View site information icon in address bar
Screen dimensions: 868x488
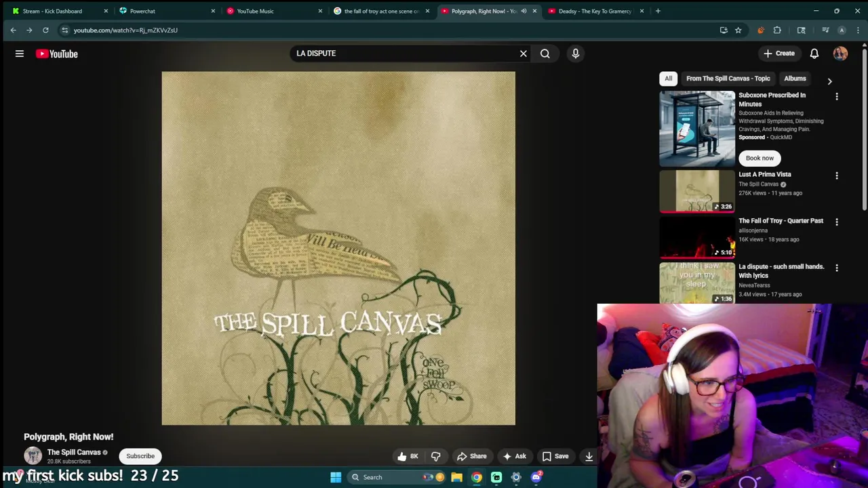(64, 30)
